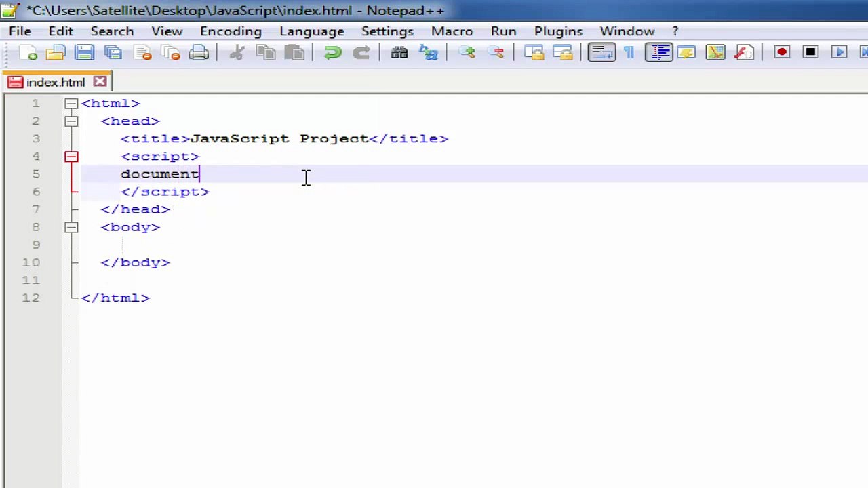Toggle show all characters pilcrow icon
Screen dimensions: 868x488
(629, 53)
